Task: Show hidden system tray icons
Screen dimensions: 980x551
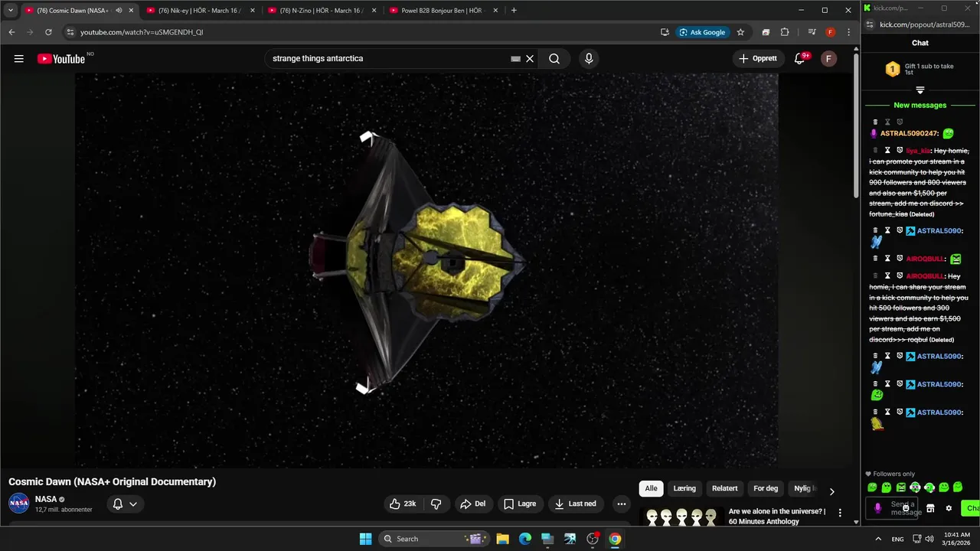Action: 878,539
